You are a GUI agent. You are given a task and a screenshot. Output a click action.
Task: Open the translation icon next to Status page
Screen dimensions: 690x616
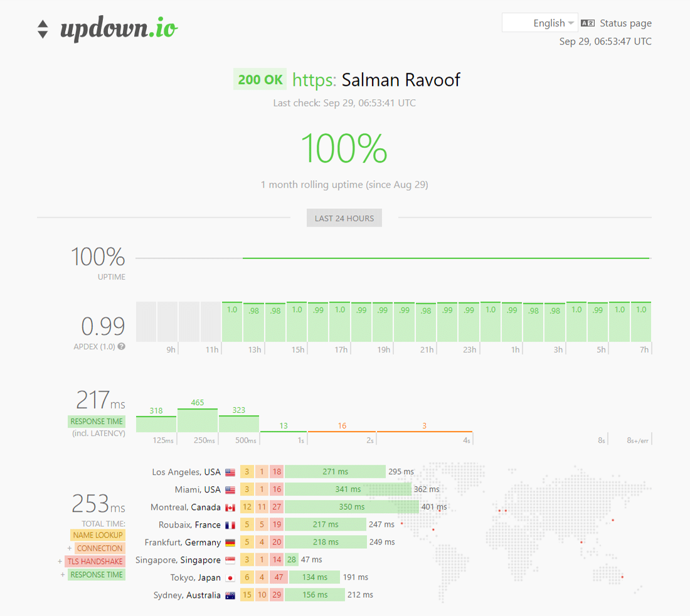point(587,23)
